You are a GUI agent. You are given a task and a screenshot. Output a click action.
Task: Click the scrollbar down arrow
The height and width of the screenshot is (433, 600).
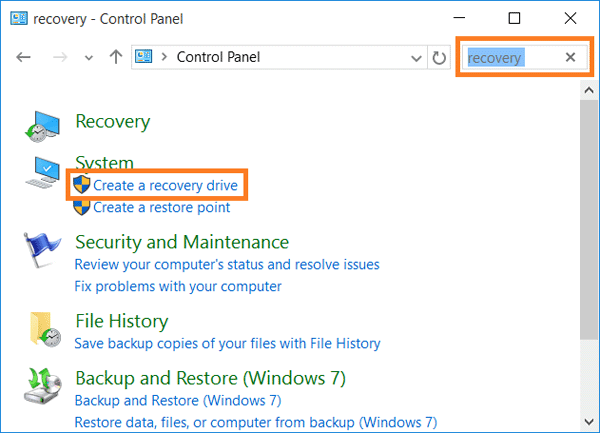click(589, 422)
